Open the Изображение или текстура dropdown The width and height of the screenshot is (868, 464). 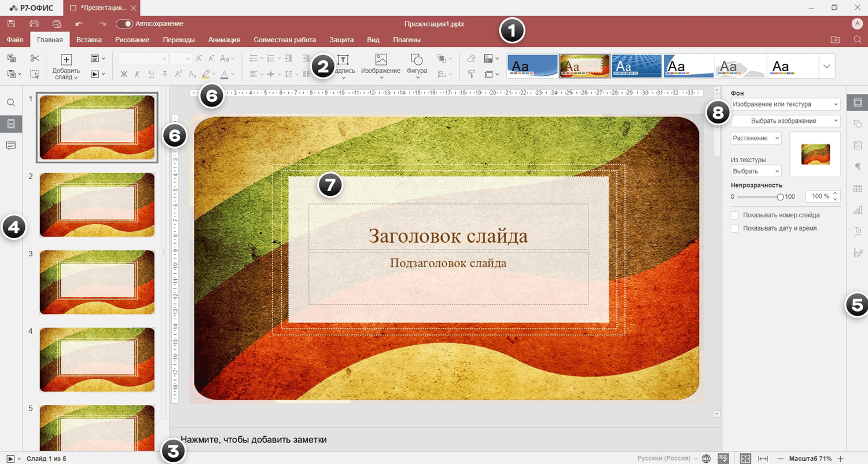[785, 104]
